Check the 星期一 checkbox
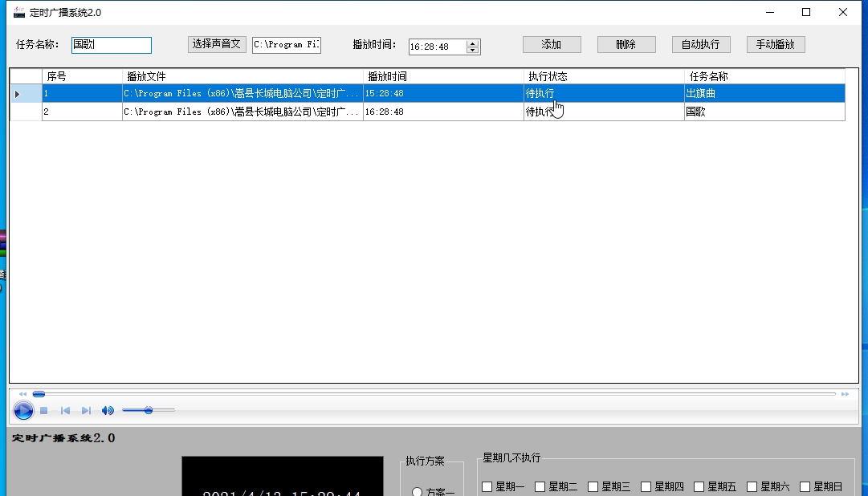Image resolution: width=868 pixels, height=496 pixels. pyautogui.click(x=485, y=486)
